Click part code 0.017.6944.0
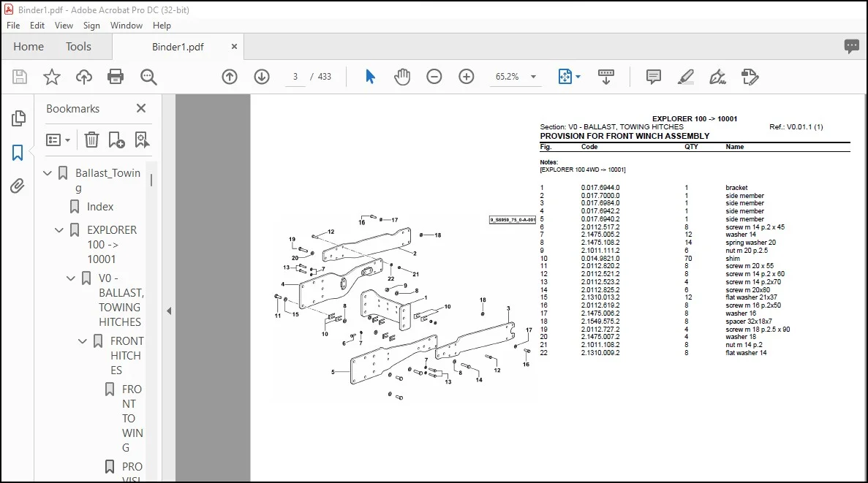The height and width of the screenshot is (483, 868). click(x=600, y=188)
